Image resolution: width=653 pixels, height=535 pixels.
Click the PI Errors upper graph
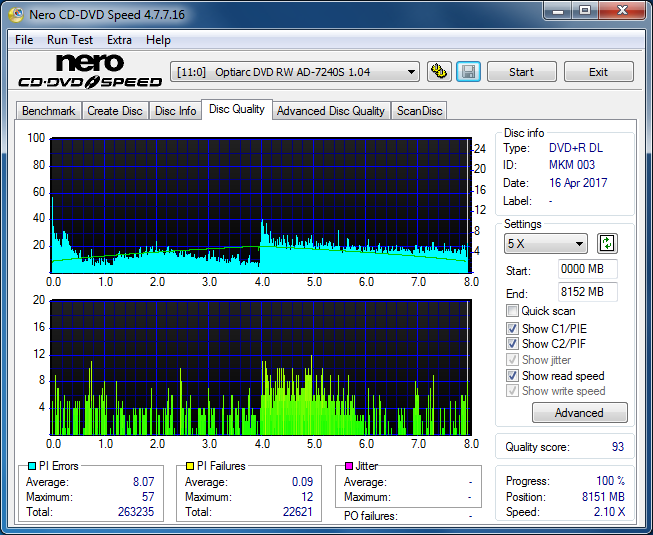pyautogui.click(x=261, y=205)
